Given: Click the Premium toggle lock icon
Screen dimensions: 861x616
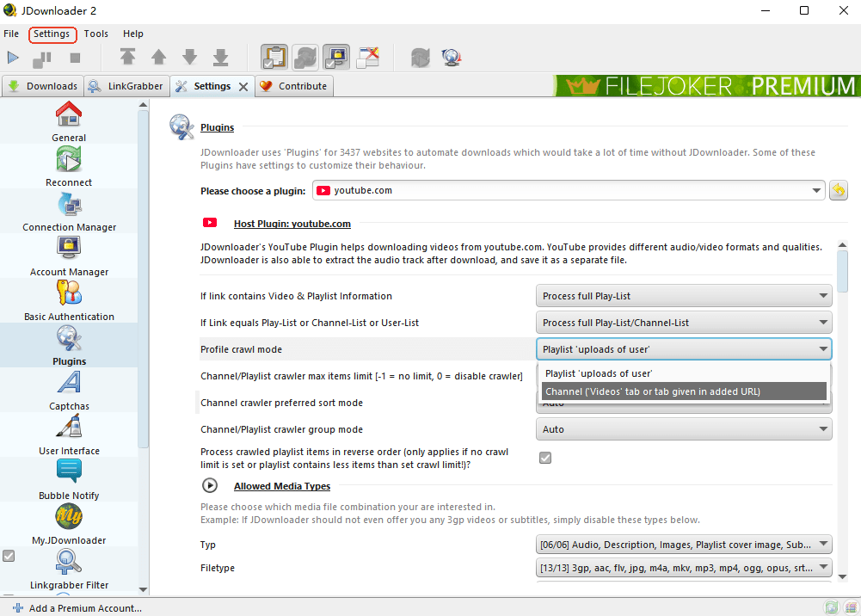Looking at the screenshot, I should (336, 58).
